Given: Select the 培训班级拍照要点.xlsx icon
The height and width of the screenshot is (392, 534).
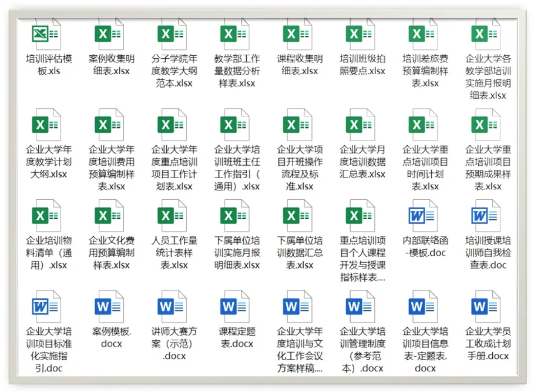Looking at the screenshot, I should tap(360, 33).
